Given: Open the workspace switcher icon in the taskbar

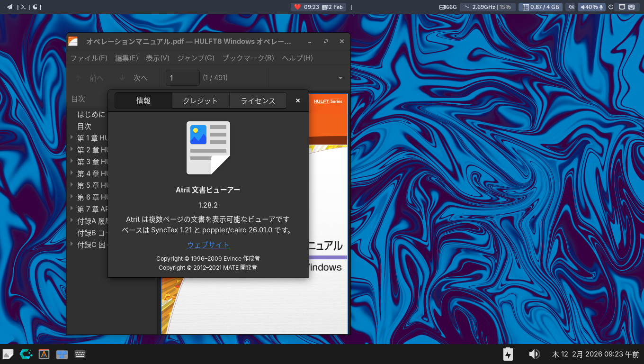Looking at the screenshot, I should click(62, 354).
